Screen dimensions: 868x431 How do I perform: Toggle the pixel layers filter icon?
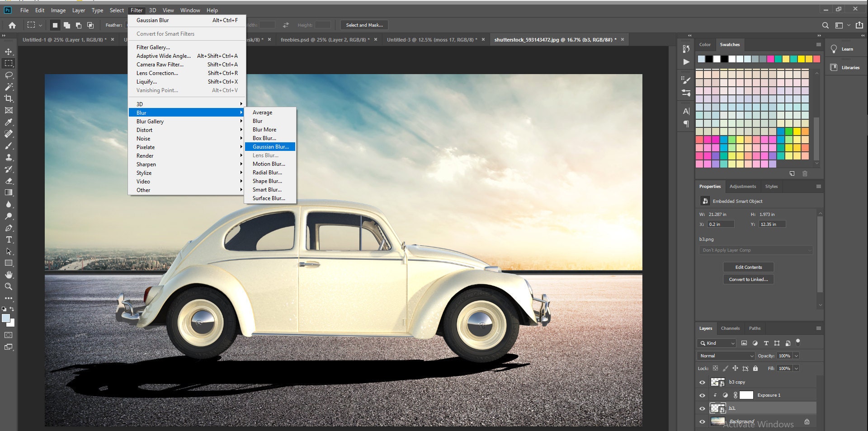(x=744, y=343)
